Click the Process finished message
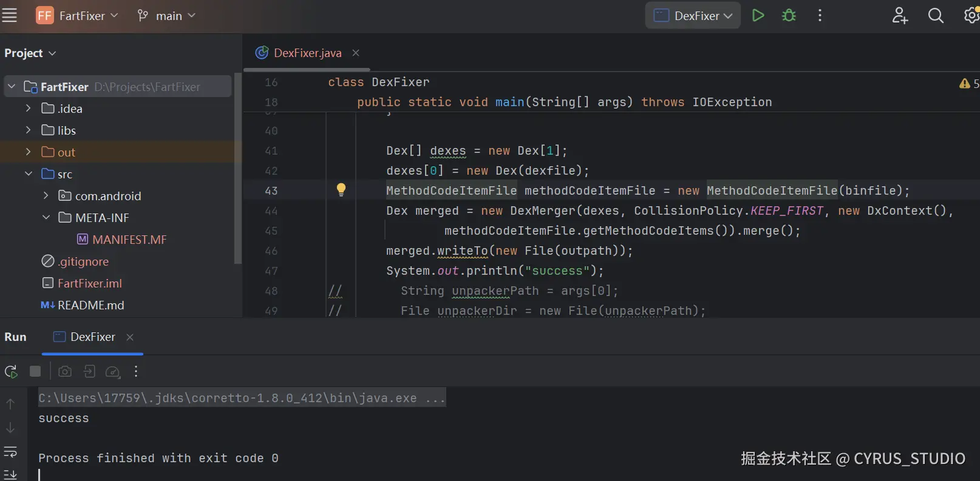The image size is (980, 481). 158,458
